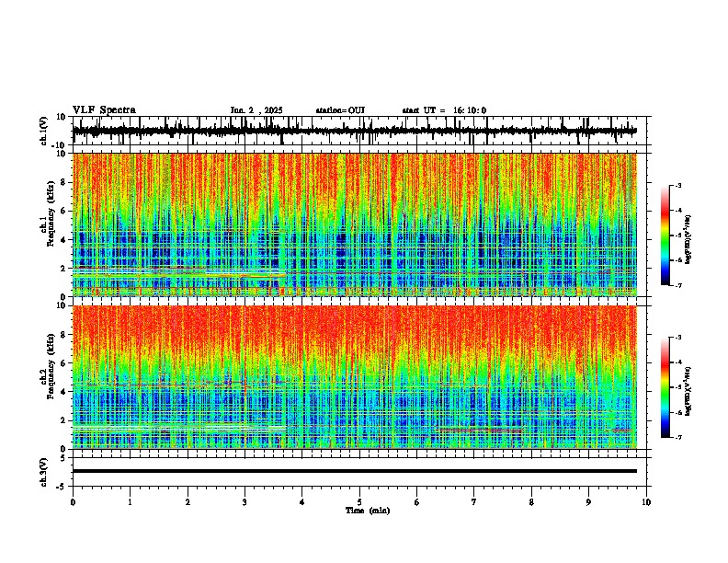Click the "6" kHz tick on the ch.1 frequency axis
The height and width of the screenshot is (563, 728).
63,211
